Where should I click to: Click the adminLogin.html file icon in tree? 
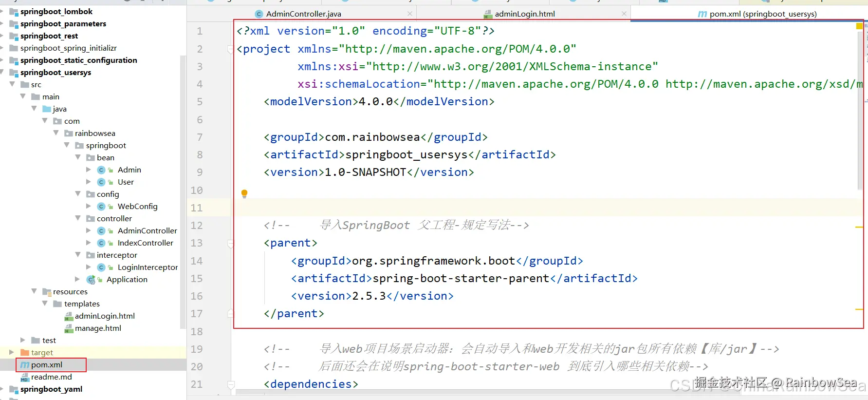pyautogui.click(x=69, y=316)
